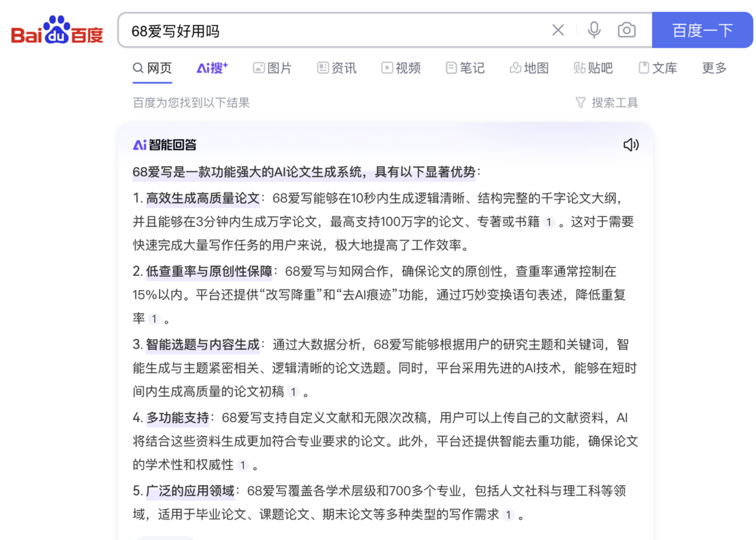This screenshot has height=540, width=756.
Task: Open the 贴吧 tab
Action: tap(593, 68)
